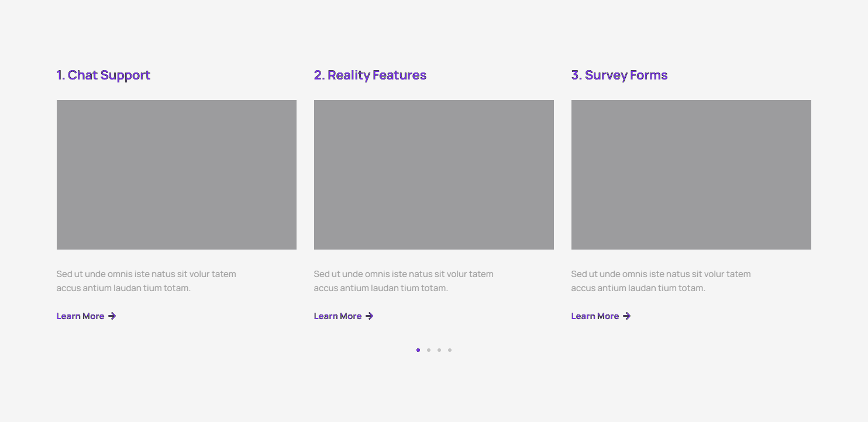868x422 pixels.
Task: Jump to the third carousel pagination dot
Action: pos(439,350)
